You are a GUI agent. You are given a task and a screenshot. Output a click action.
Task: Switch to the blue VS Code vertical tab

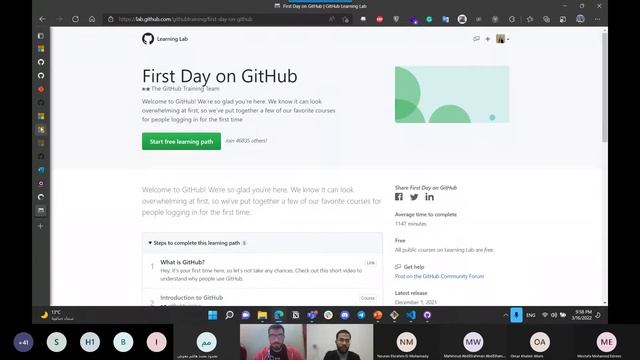(41, 170)
